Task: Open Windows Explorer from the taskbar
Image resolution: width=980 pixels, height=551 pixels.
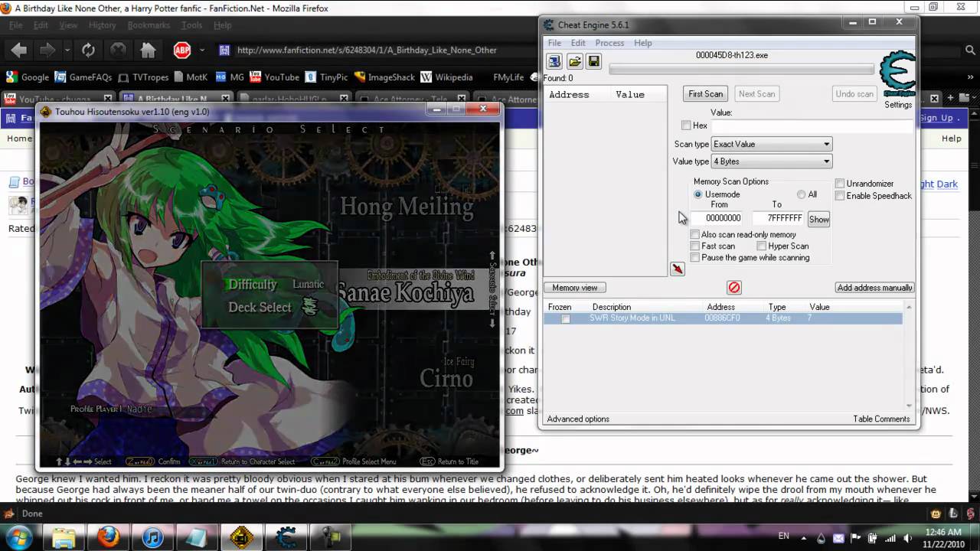Action: (x=64, y=537)
